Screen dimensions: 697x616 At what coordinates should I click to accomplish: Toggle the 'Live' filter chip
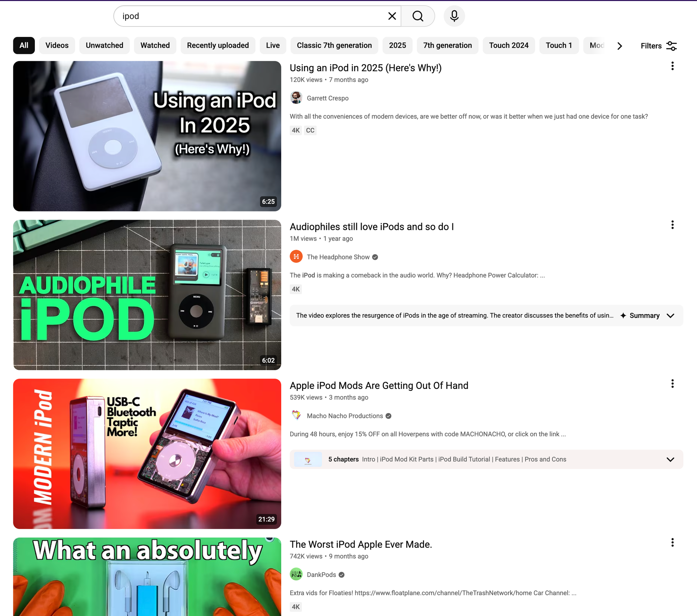tap(273, 45)
